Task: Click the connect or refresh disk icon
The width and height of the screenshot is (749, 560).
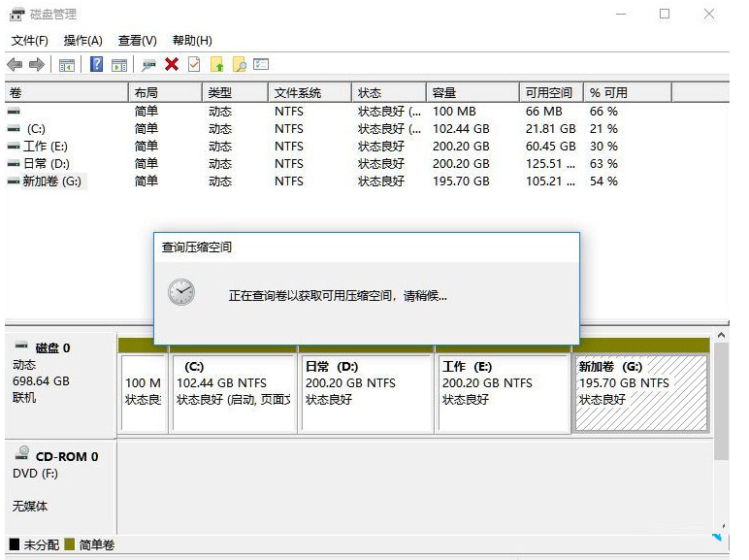Action: click(x=148, y=65)
